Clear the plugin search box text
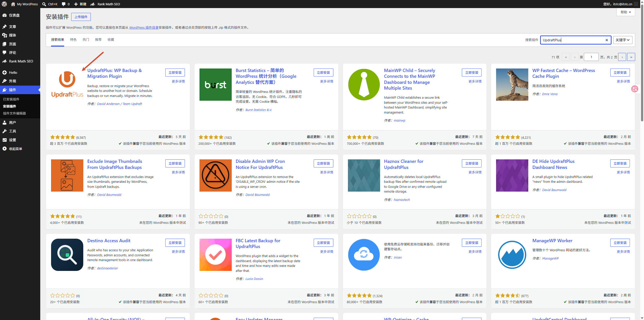 click(607, 40)
